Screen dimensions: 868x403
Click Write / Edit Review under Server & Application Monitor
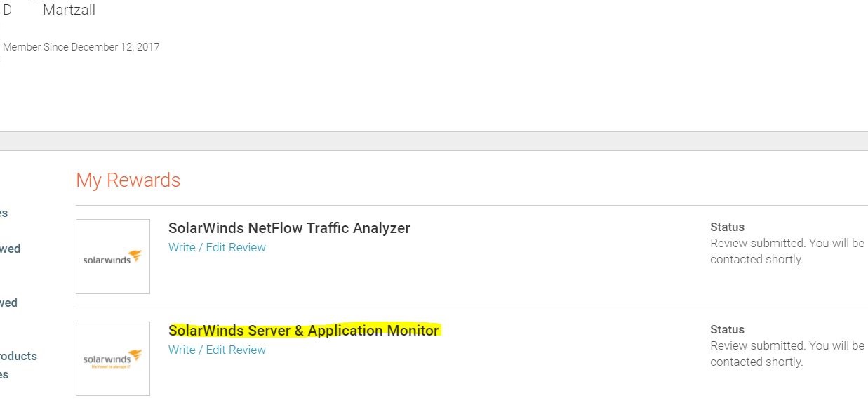217,350
